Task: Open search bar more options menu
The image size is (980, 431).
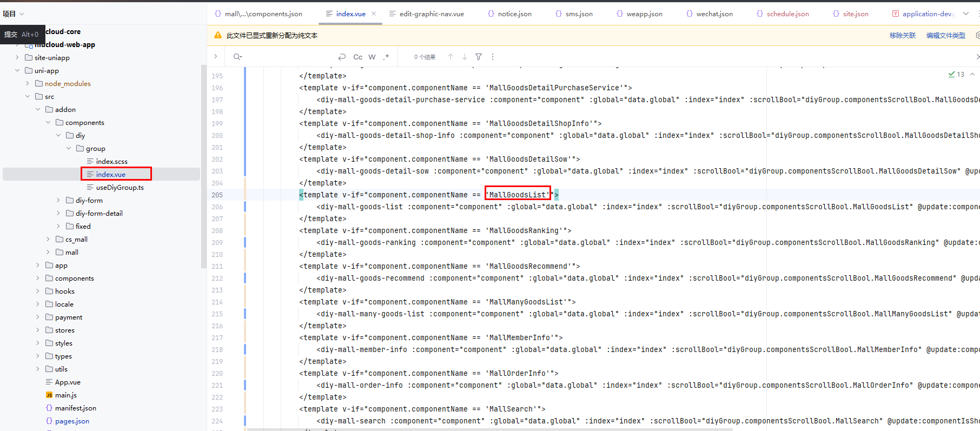Action: point(493,57)
